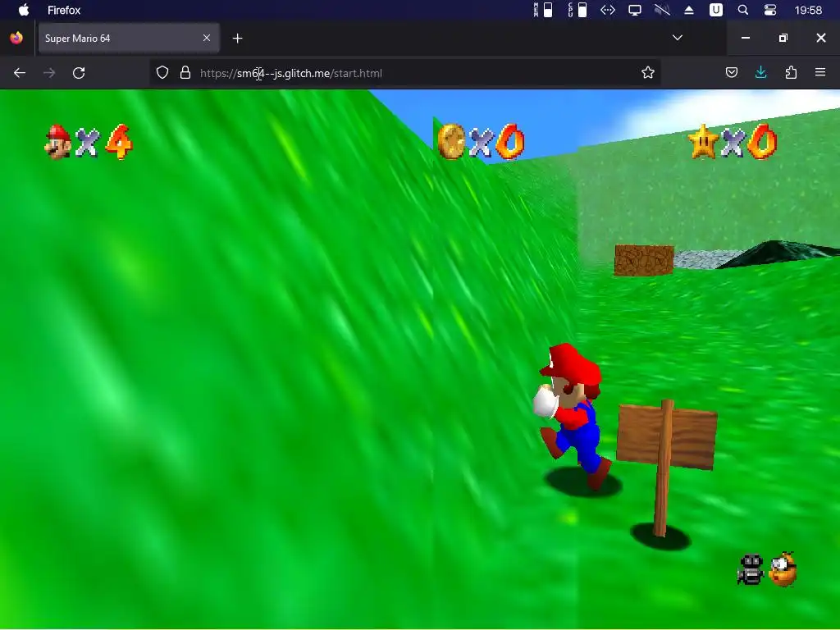Open Spotlight search in menu bar
The width and height of the screenshot is (840, 630).
click(743, 10)
